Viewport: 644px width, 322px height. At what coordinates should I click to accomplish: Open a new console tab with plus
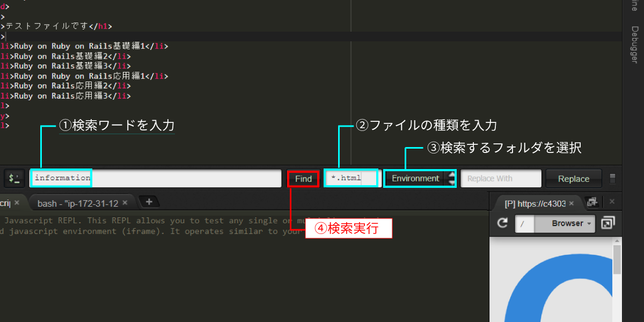click(x=149, y=202)
